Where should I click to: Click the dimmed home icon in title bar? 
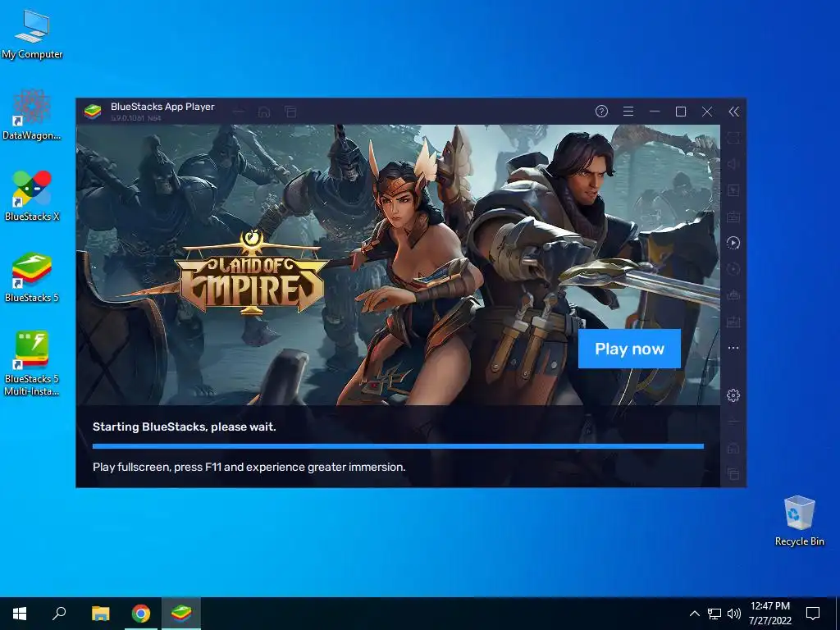(x=264, y=112)
